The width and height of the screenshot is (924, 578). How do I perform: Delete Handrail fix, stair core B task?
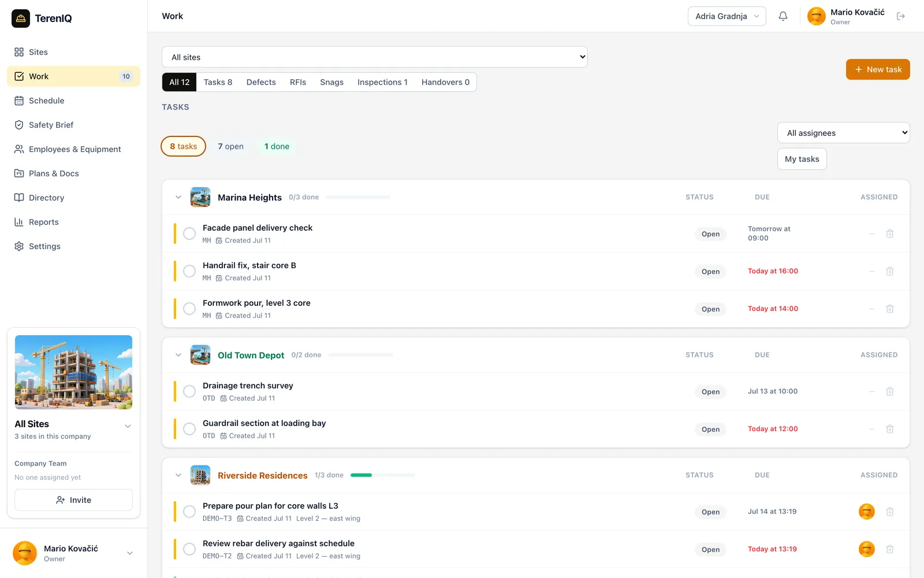(x=890, y=271)
